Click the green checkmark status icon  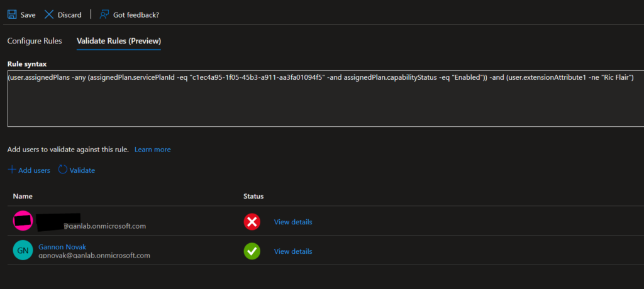[252, 251]
